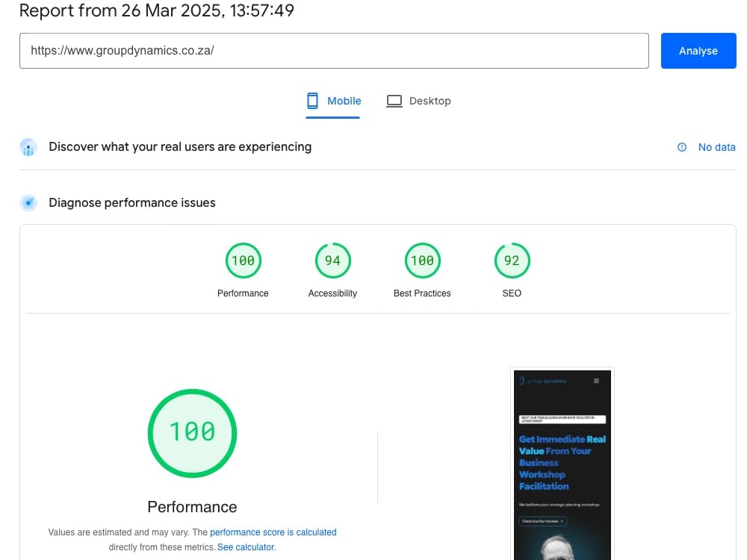Click the 'Diagnose performance issues' heading

(x=132, y=203)
